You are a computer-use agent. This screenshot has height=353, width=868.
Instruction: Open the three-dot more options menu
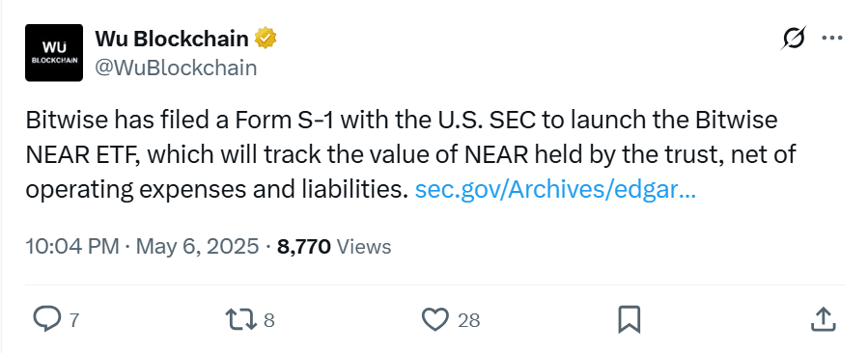click(832, 39)
